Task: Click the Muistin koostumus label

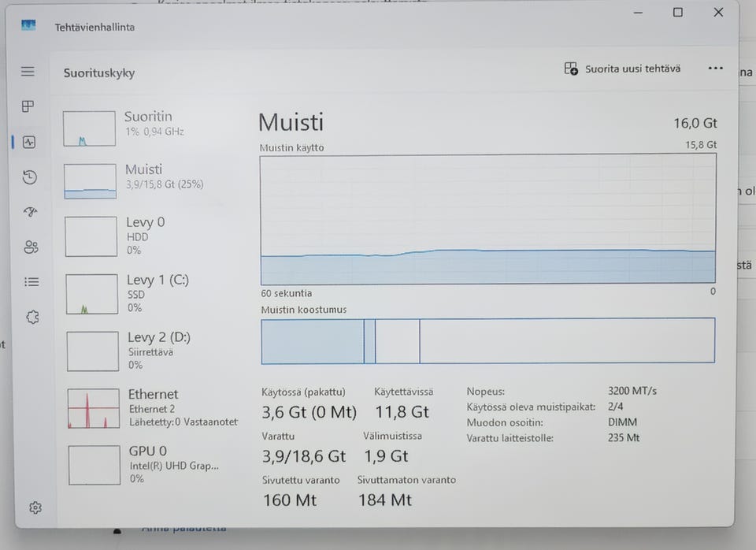Action: tap(304, 310)
